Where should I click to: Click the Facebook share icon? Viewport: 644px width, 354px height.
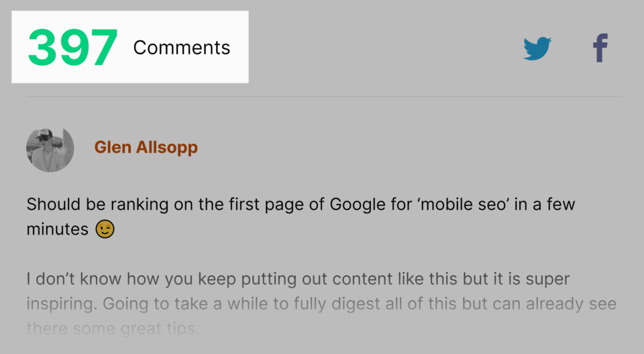point(600,49)
